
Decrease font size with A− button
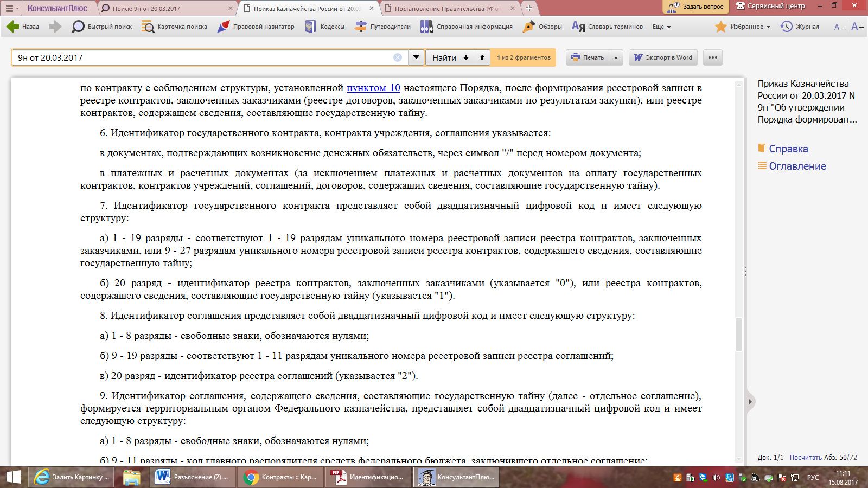(839, 27)
